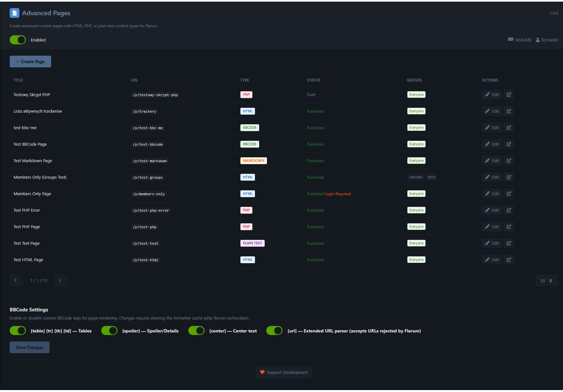Open the Testowy Skrypt PHP external link icon
This screenshot has width=563, height=392.
509,95
